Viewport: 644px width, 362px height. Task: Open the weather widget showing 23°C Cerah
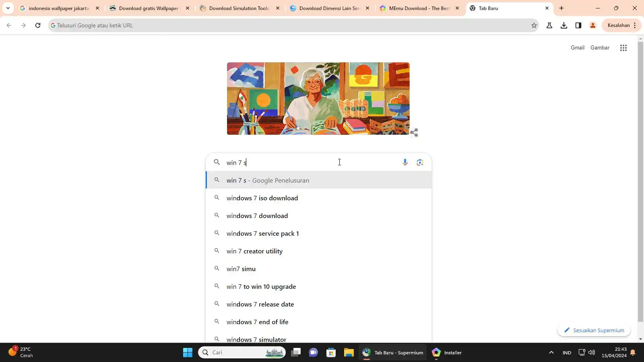(x=21, y=352)
